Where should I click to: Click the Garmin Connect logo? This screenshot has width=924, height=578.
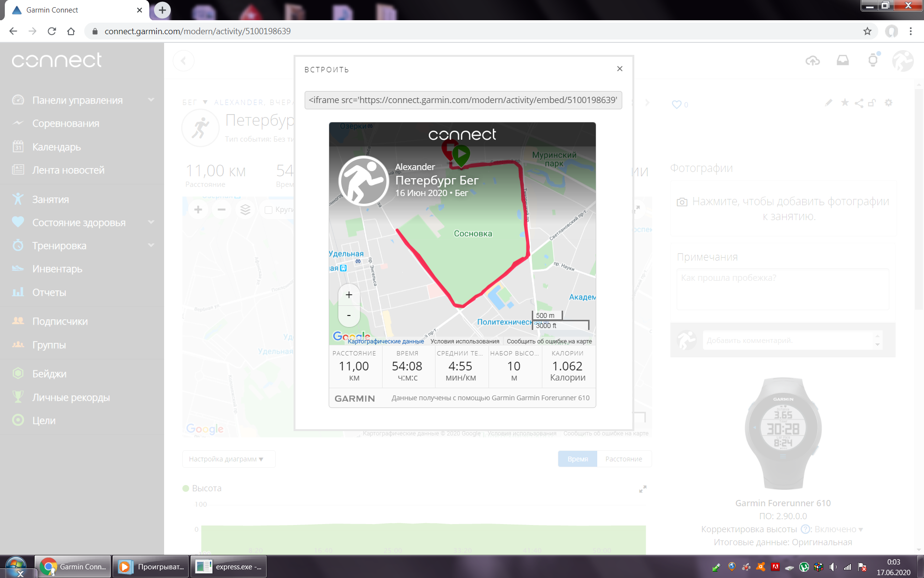[57, 60]
